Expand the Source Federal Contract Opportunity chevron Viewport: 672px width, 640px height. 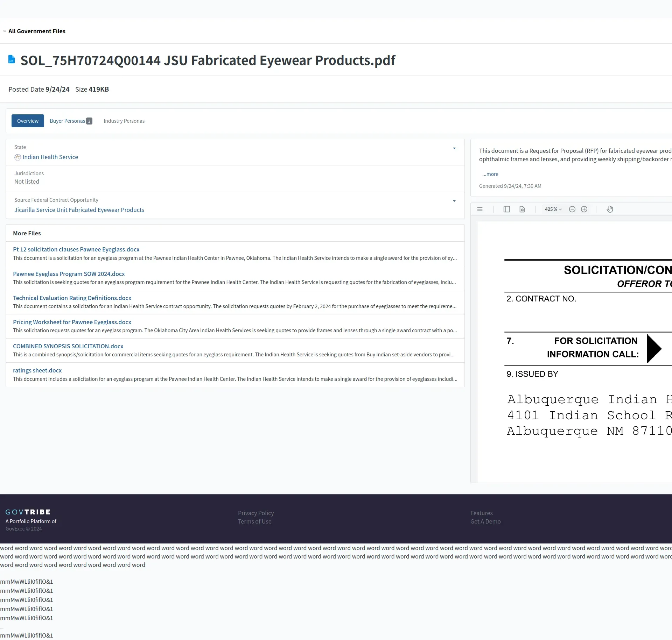tap(454, 201)
